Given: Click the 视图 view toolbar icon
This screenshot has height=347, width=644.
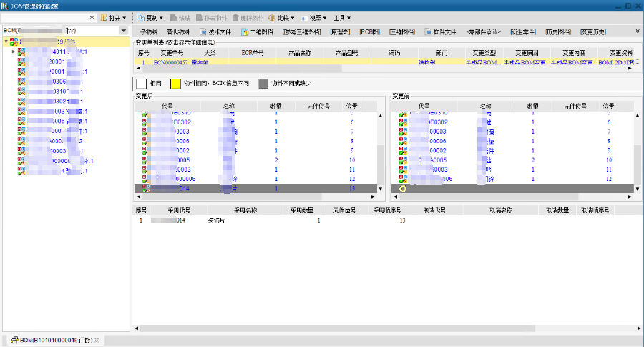Looking at the screenshot, I should (x=304, y=18).
